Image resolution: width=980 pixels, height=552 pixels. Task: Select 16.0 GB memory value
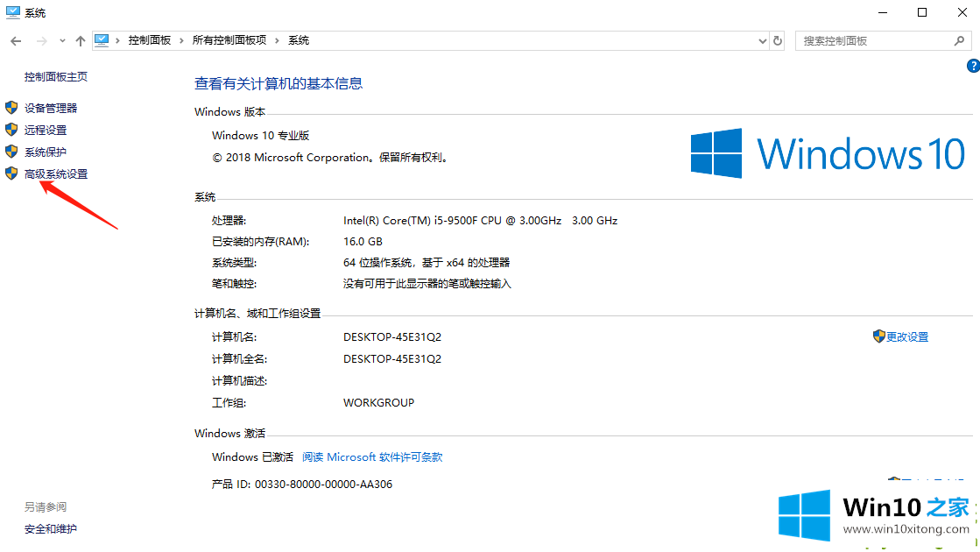point(363,241)
